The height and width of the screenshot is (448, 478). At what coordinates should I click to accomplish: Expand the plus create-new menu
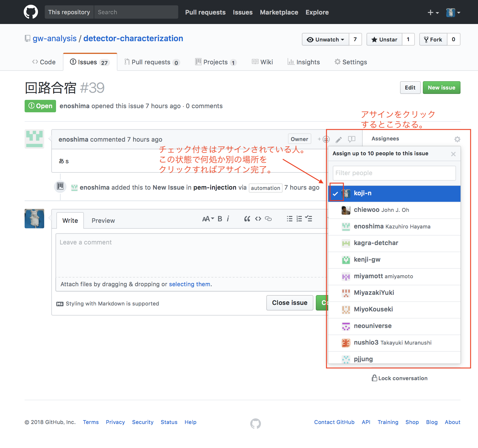[x=433, y=12]
